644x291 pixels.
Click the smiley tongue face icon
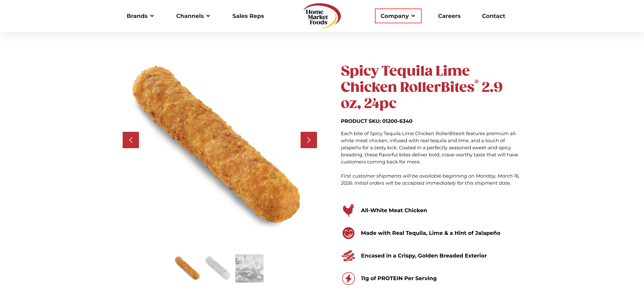pos(348,233)
